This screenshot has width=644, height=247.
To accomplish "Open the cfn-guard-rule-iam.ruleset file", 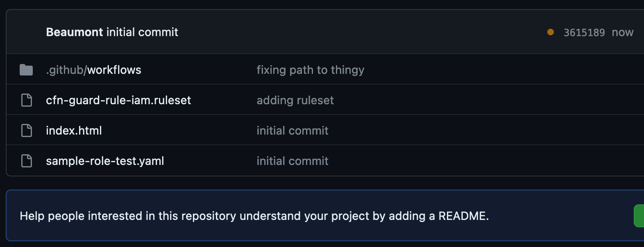I will tap(118, 100).
